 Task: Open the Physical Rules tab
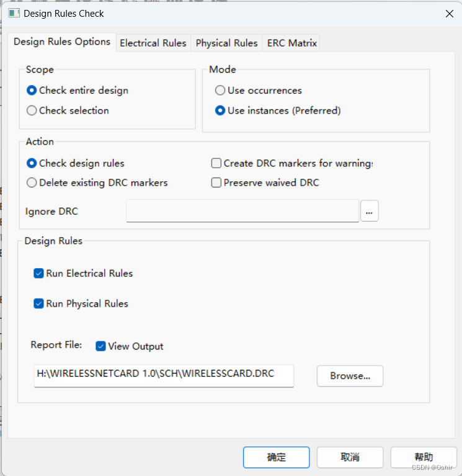[x=226, y=43]
